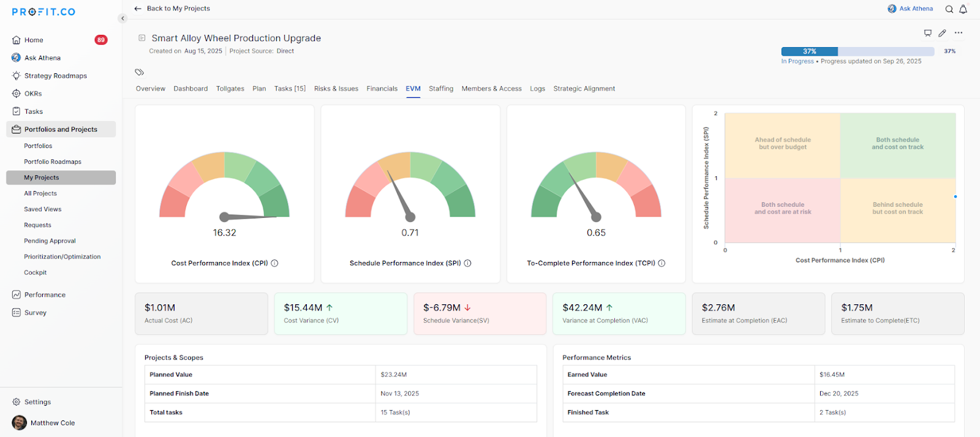Click the 37% project progress bar
The image size is (980, 437).
[858, 51]
